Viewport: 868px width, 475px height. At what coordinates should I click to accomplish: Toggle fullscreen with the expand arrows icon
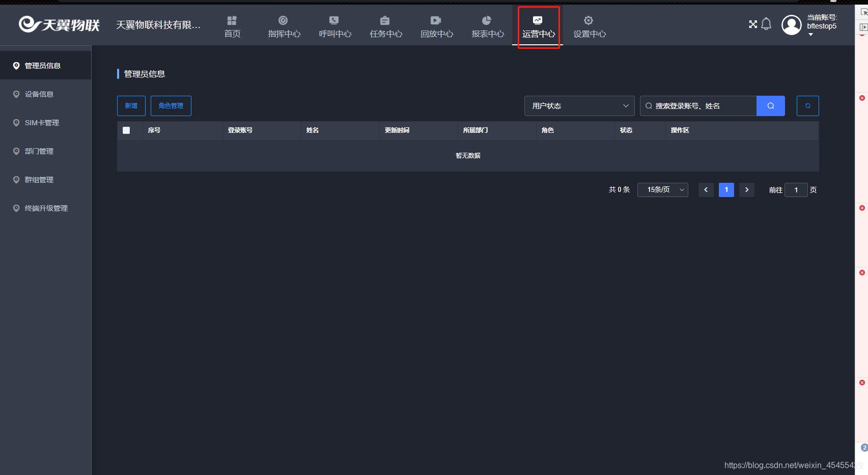tap(753, 24)
